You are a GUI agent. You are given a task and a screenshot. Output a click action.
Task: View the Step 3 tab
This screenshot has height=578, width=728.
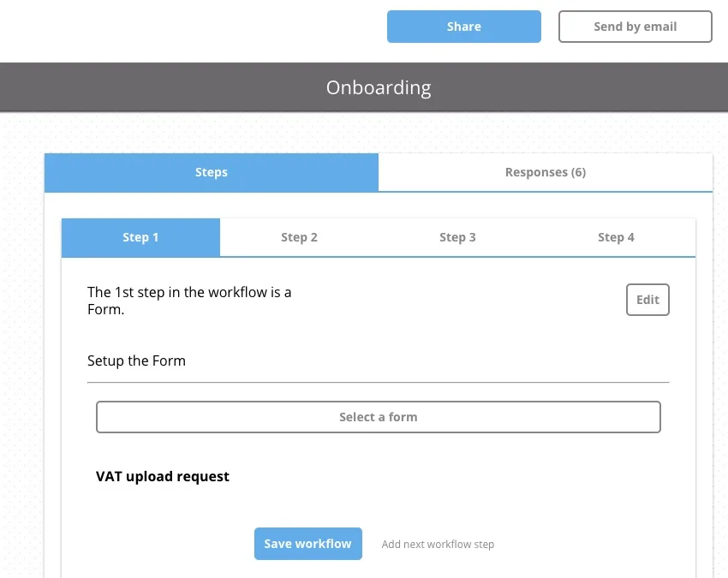click(x=458, y=237)
